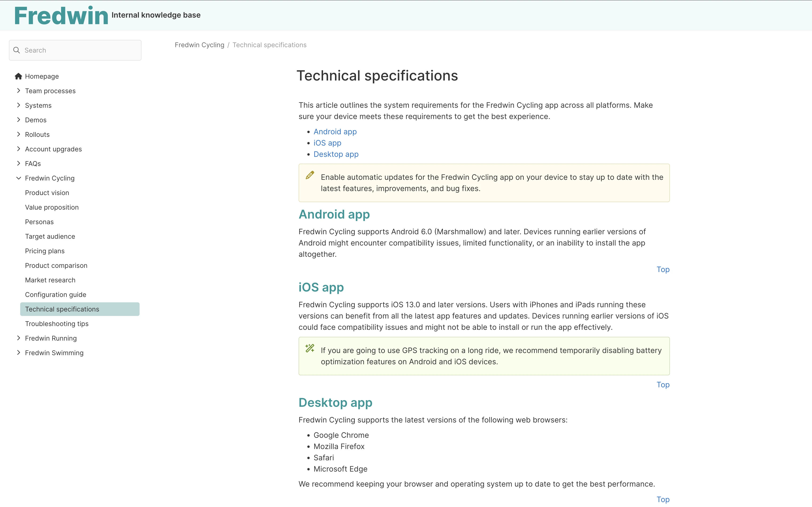The width and height of the screenshot is (812, 507).
Task: Select Technical specifications in the sidebar
Action: pos(62,309)
